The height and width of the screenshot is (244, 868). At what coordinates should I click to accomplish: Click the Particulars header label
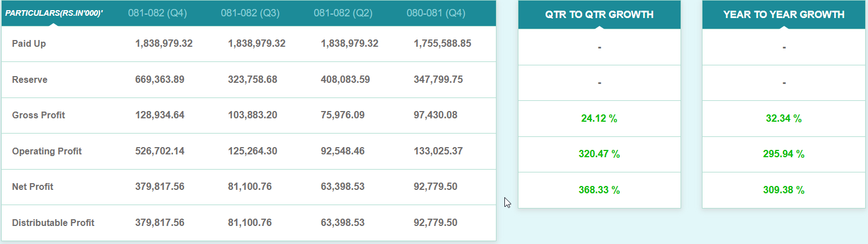tap(54, 12)
